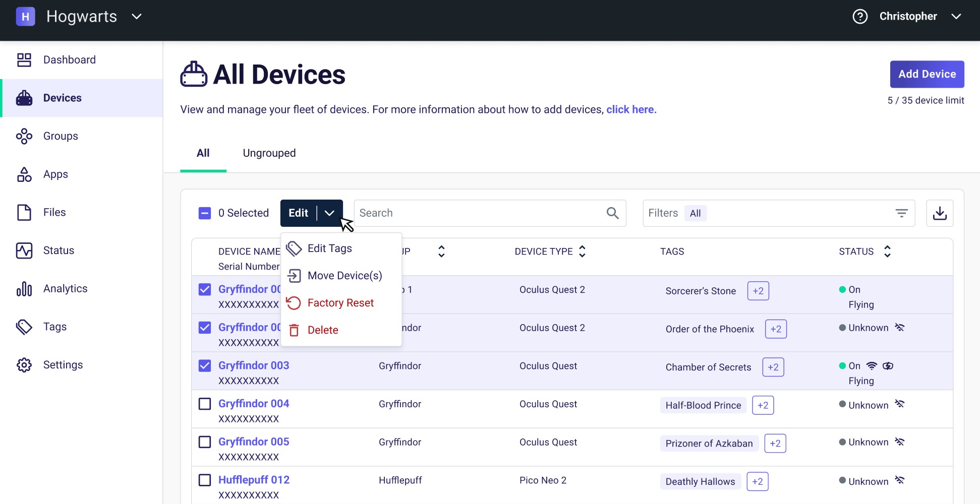
Task: Click the filter lines icon
Action: (x=901, y=213)
